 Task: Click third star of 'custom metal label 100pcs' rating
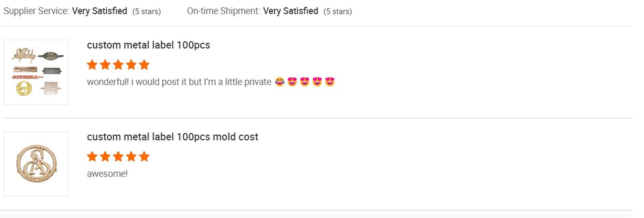pyautogui.click(x=118, y=64)
